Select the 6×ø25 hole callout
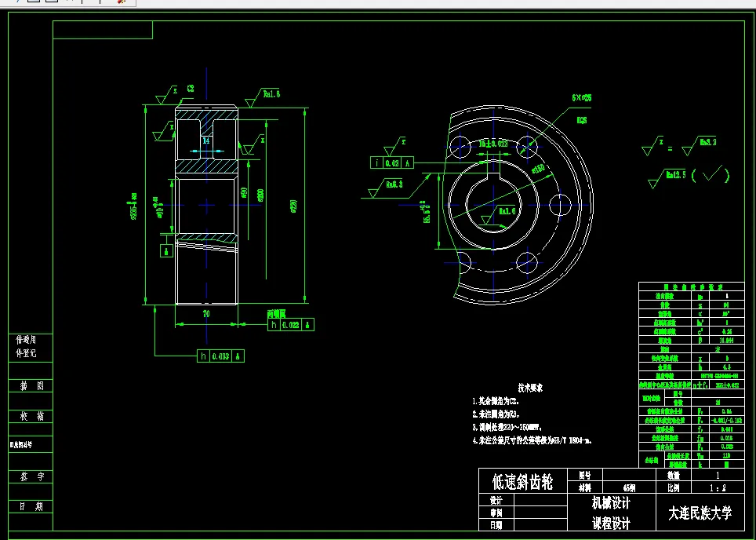 (x=581, y=97)
